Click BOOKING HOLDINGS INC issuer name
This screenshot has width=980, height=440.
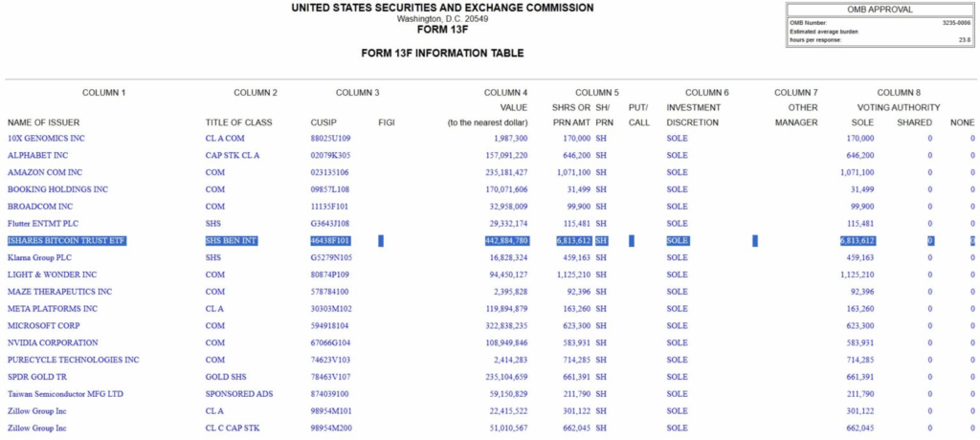(x=56, y=189)
